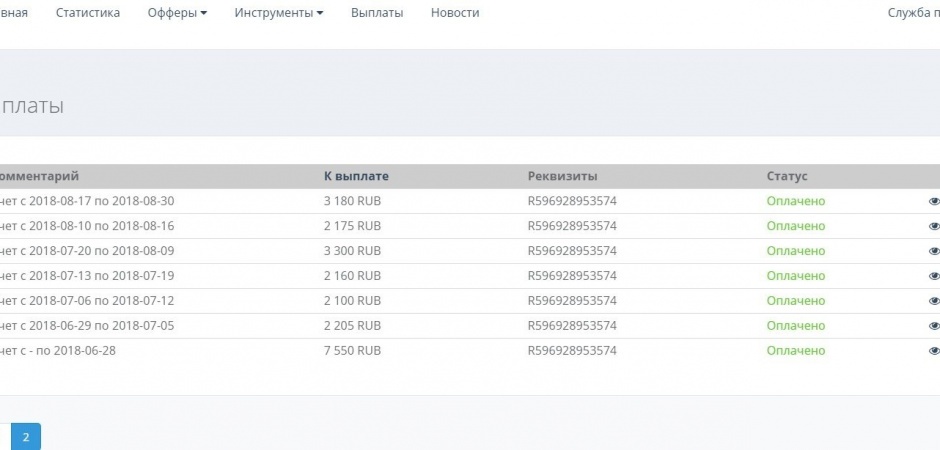The image size is (940, 450).
Task: Open the Статистика menu item
Action: pyautogui.click(x=88, y=13)
